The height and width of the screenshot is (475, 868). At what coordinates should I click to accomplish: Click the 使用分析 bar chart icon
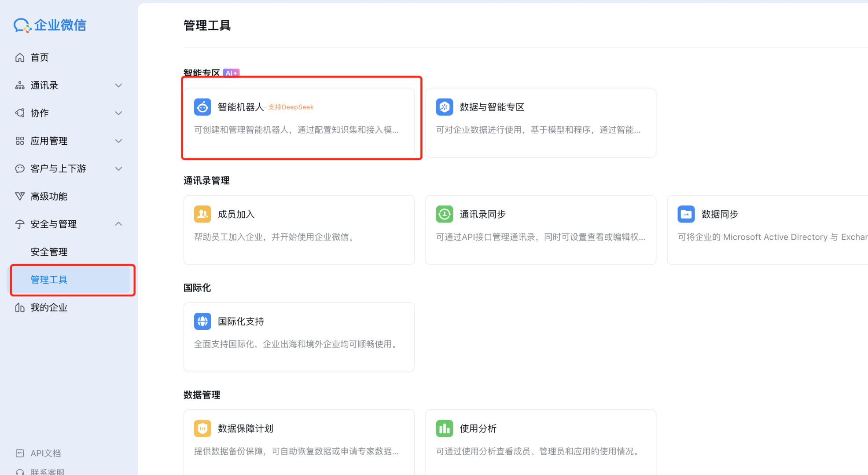[444, 428]
